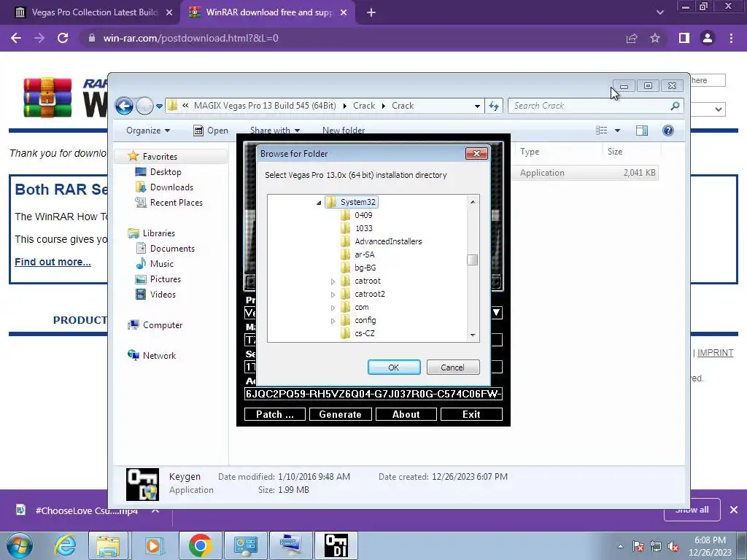747x560 pixels.
Task: Open Windows Media Player from taskbar
Action: pyautogui.click(x=153, y=545)
